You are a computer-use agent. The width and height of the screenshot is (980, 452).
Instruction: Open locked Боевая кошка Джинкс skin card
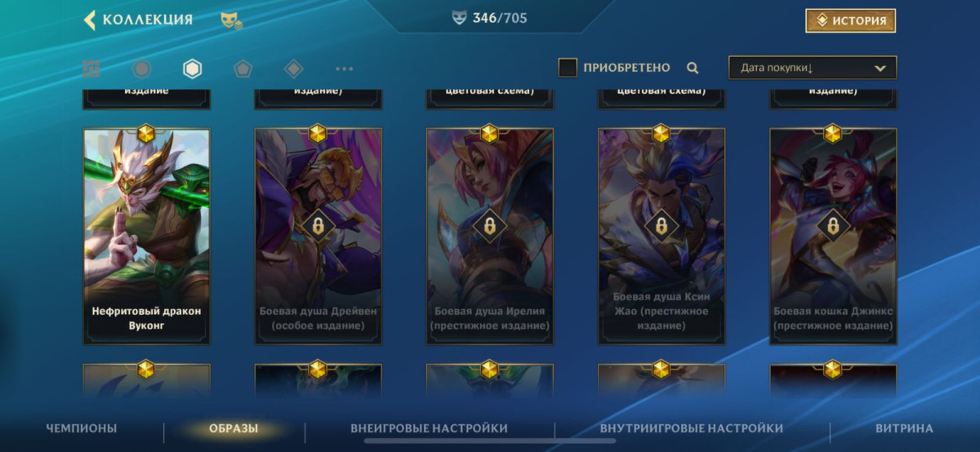coord(833,236)
